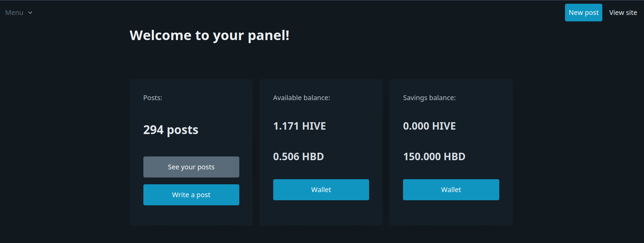
Task: Open the Menu dropdown
Action: point(19,13)
